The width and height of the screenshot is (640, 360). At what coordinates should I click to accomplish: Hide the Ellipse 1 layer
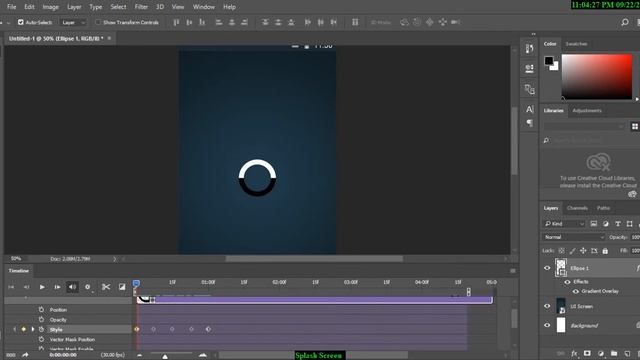[x=547, y=268]
